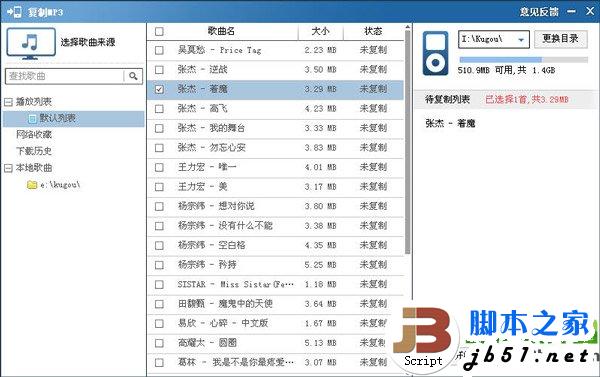Check the 王力宏 - 美 checkbox
600x377 pixels.
(159, 187)
